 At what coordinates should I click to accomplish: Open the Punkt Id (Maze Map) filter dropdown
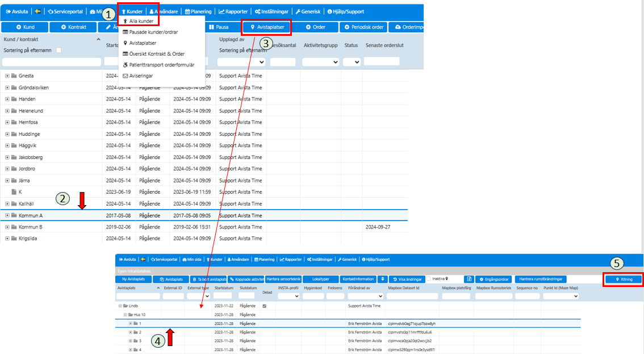click(561, 296)
